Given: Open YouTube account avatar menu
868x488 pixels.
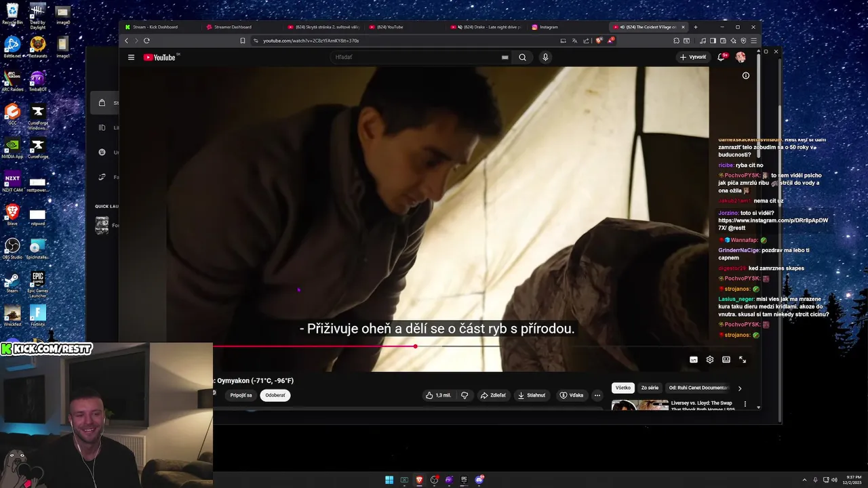Looking at the screenshot, I should point(741,58).
